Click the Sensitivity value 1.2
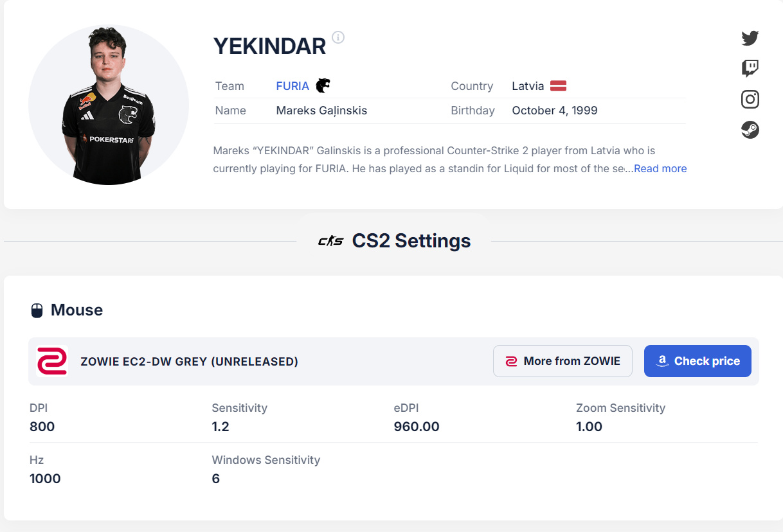Screen dimensions: 783x532 221,427
